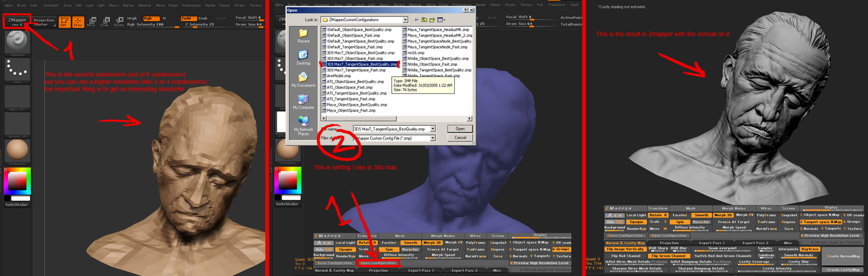Click the Open button in the dialog
868x276 pixels.
pos(460,129)
